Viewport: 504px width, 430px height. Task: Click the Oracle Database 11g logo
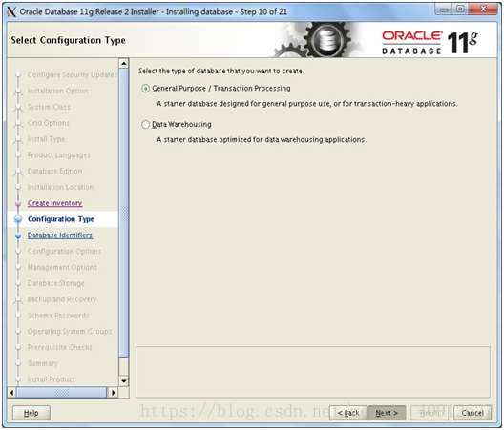click(430, 43)
